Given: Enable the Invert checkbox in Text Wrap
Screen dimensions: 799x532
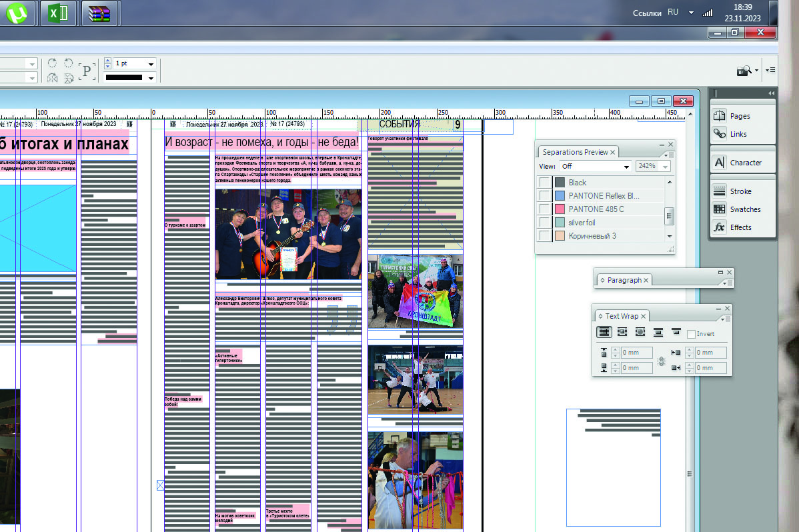Looking at the screenshot, I should tap(691, 334).
